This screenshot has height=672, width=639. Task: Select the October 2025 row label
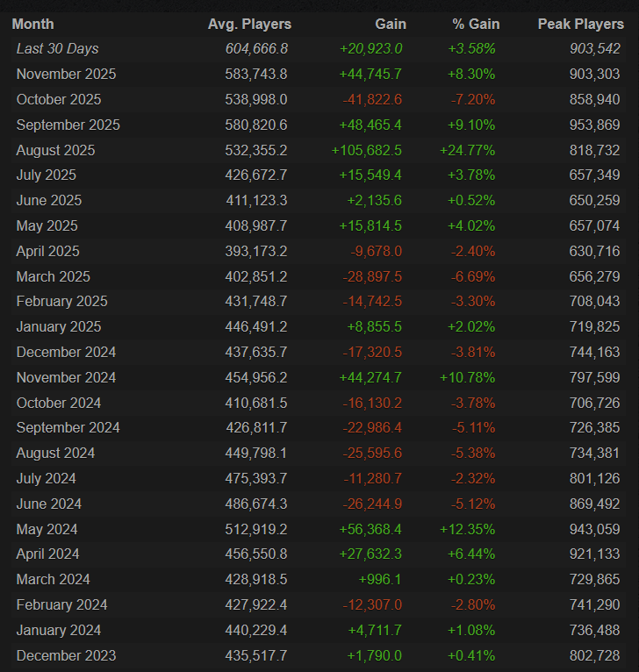click(59, 99)
